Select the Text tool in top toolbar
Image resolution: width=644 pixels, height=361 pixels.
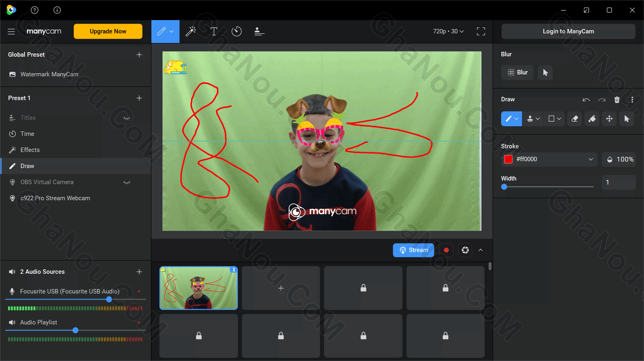214,31
